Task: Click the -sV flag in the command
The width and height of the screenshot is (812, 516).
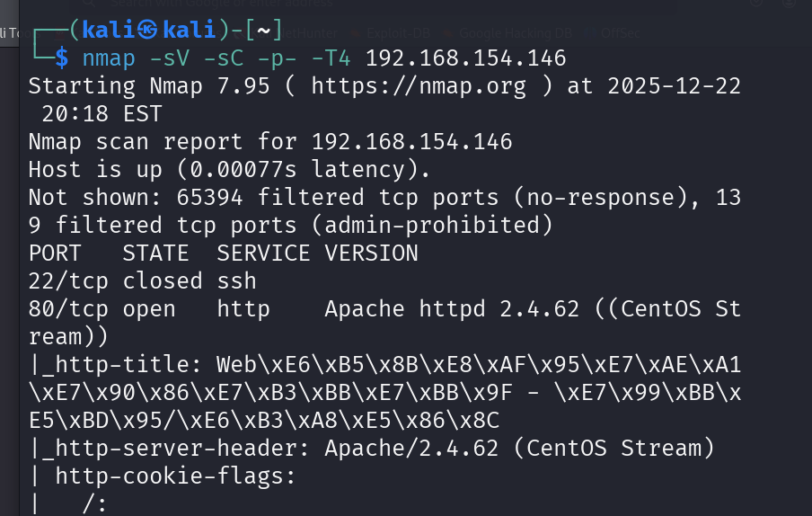Action: point(170,58)
